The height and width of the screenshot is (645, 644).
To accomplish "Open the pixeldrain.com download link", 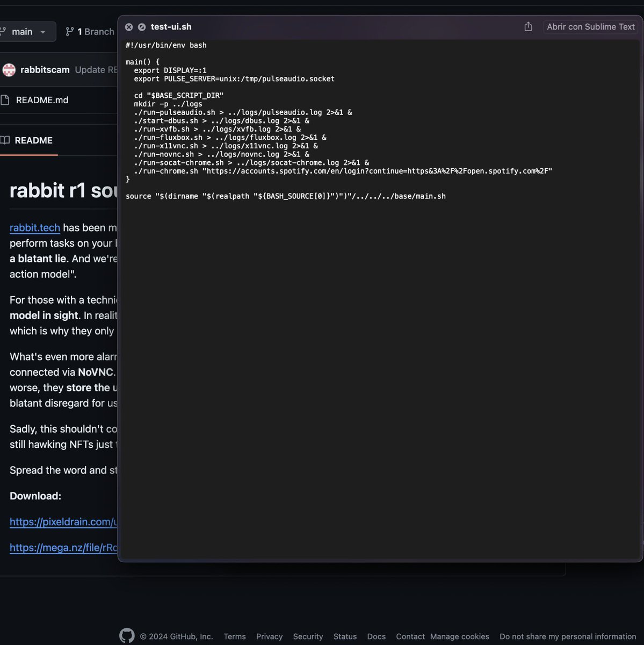I will coord(63,521).
